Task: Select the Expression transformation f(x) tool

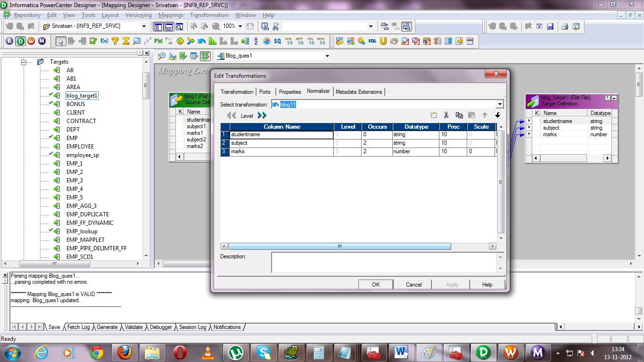Action: (105, 41)
